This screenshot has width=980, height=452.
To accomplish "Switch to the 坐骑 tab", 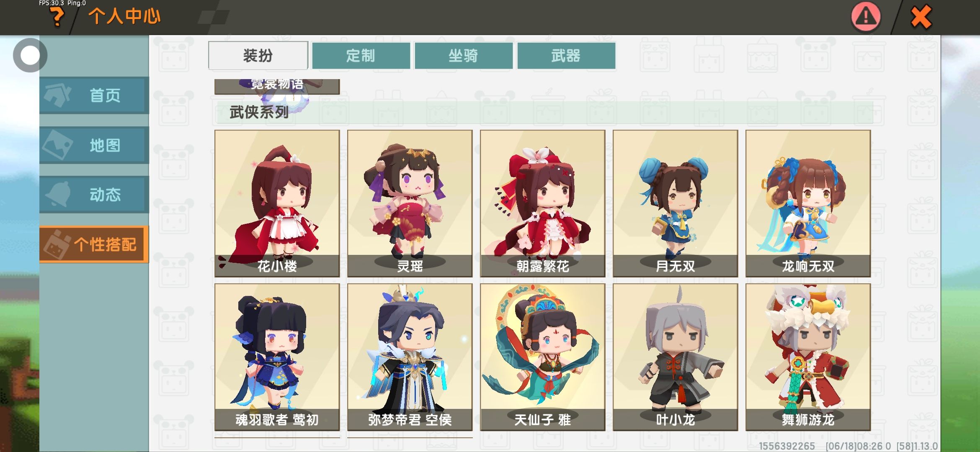I will tap(464, 55).
